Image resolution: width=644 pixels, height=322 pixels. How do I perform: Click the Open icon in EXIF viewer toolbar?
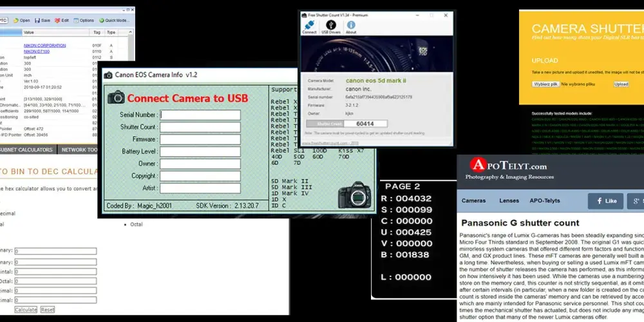point(15,20)
